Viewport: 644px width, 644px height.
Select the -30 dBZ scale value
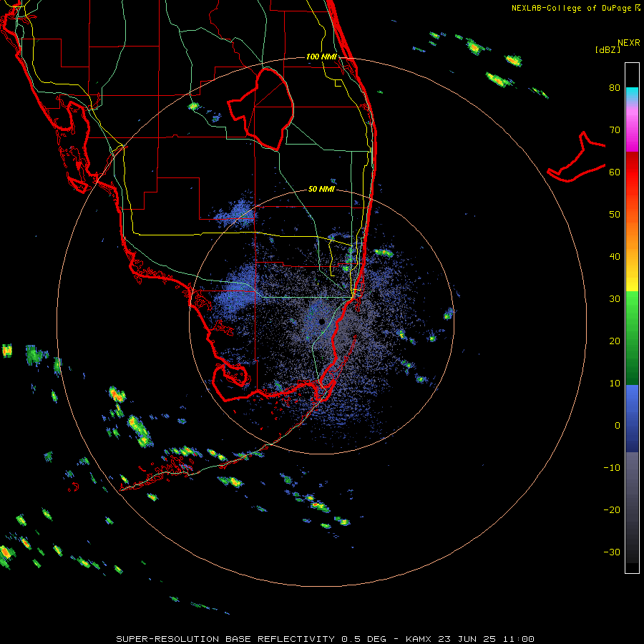[x=612, y=552]
